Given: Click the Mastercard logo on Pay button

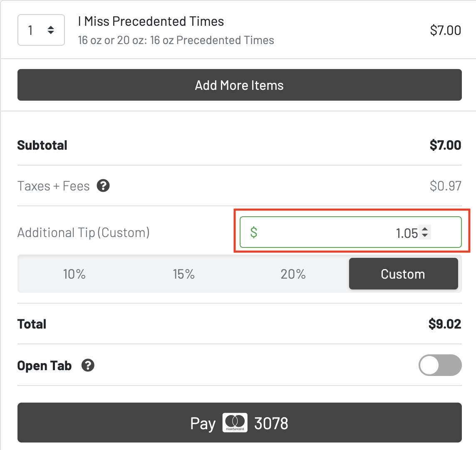Looking at the screenshot, I should (235, 423).
